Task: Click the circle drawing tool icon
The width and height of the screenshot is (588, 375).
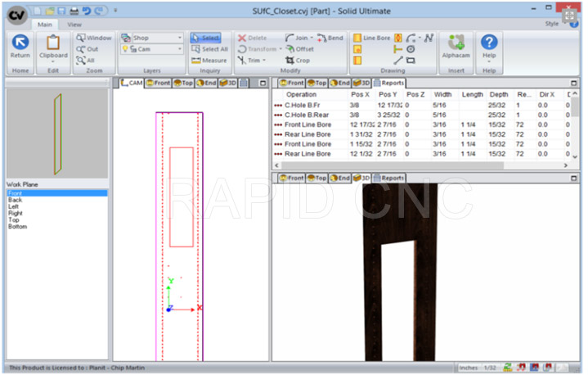Action: click(x=411, y=49)
